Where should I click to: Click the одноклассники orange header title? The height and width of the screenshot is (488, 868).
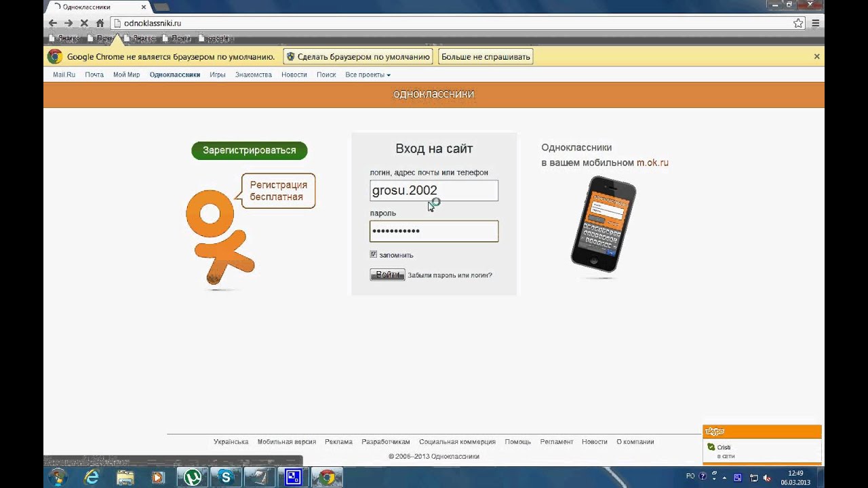click(434, 94)
